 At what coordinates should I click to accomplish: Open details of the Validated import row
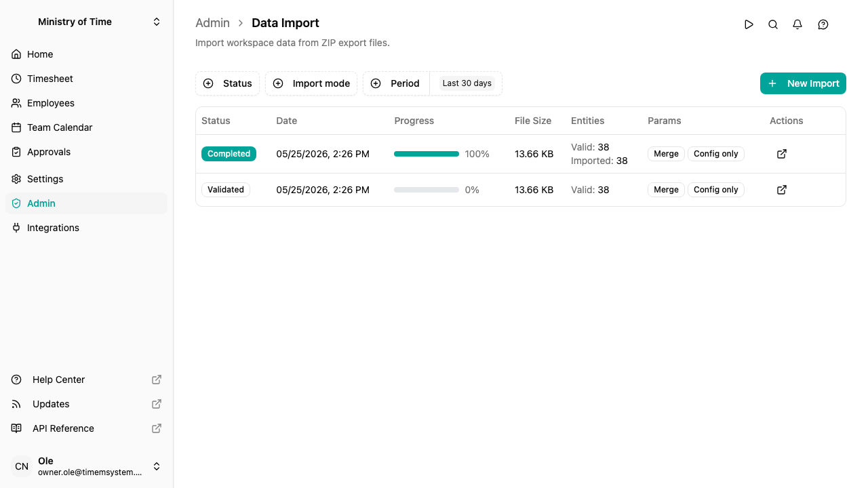click(x=782, y=190)
